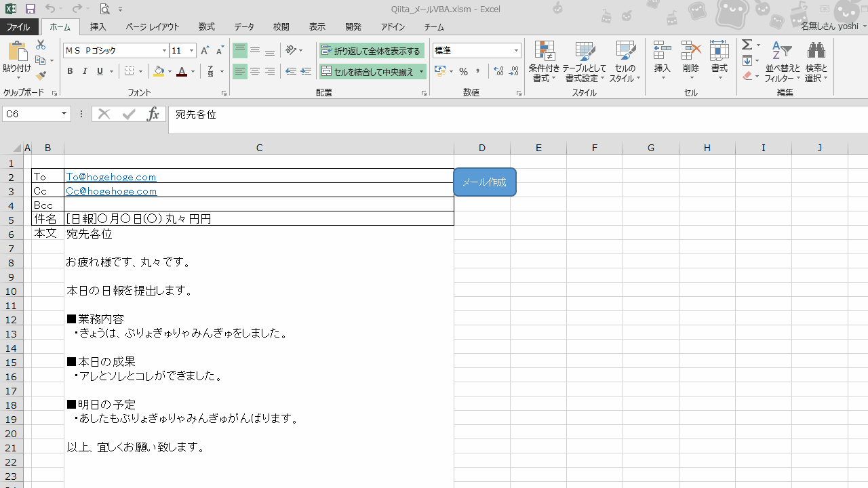Screen dimensions: 868x488
Task: Toggle italic formatting
Action: click(84, 71)
